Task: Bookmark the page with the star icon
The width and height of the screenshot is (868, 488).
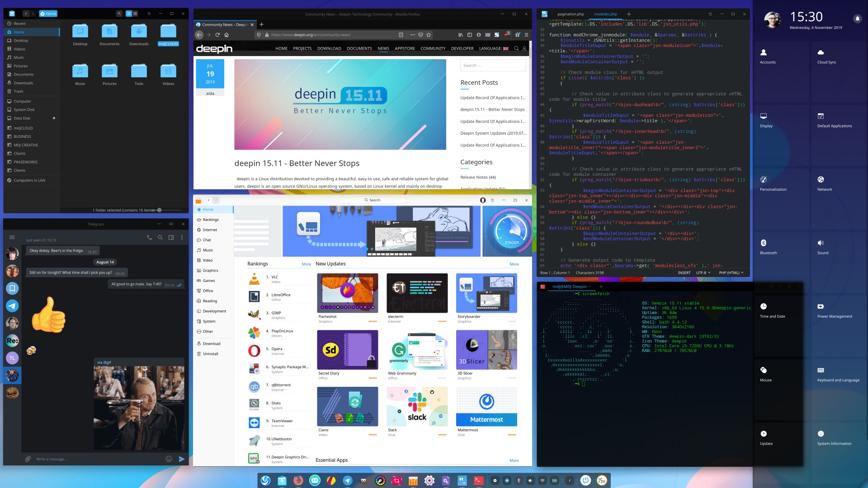Action: (x=429, y=35)
